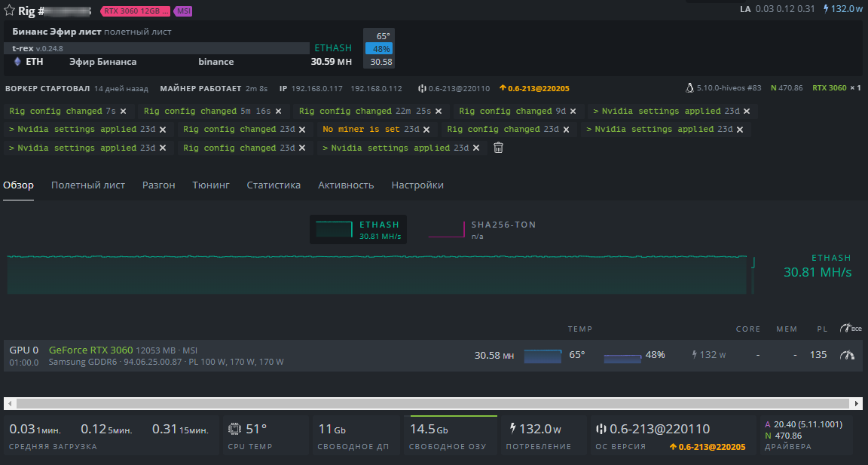Viewport: 868px width, 465px height.
Task: Click the 'binance' pool name
Action: point(216,62)
